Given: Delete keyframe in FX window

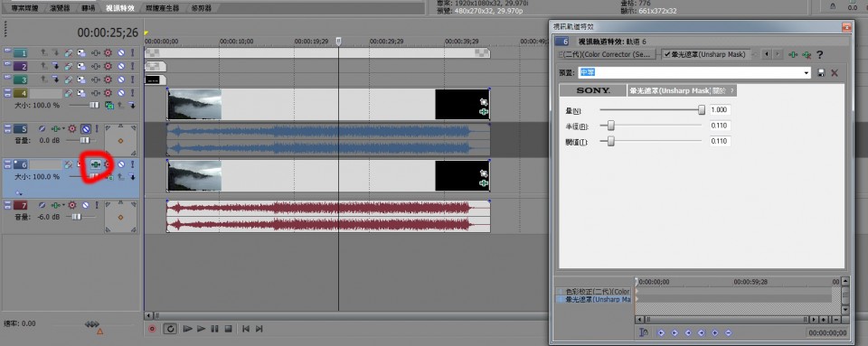Looking at the screenshot, I should point(728,332).
